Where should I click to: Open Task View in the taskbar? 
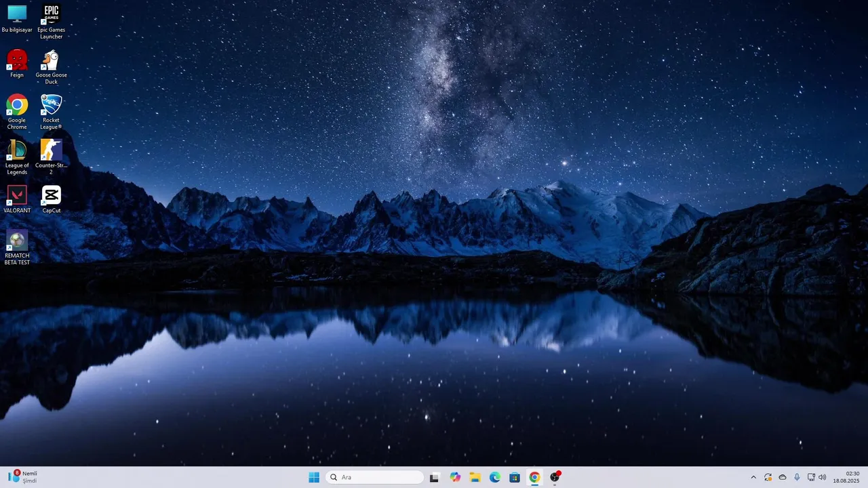pos(434,477)
